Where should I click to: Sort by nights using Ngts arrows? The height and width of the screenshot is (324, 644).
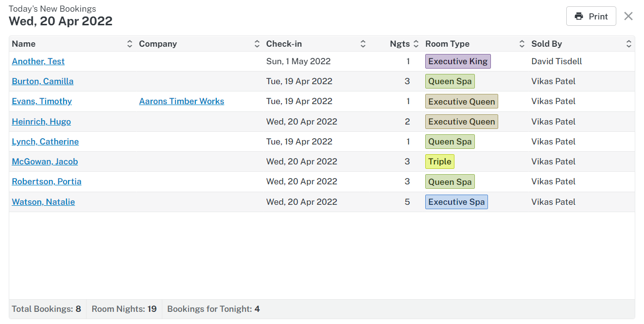pyautogui.click(x=416, y=44)
